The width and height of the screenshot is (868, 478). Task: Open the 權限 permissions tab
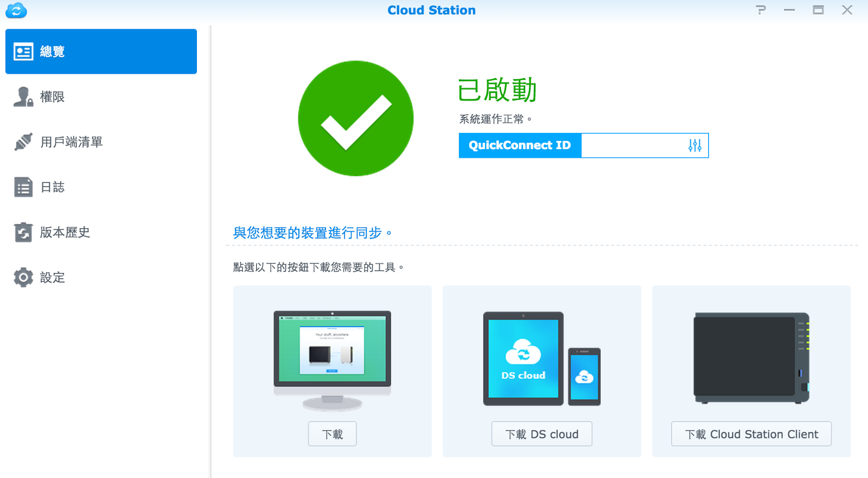click(x=101, y=97)
